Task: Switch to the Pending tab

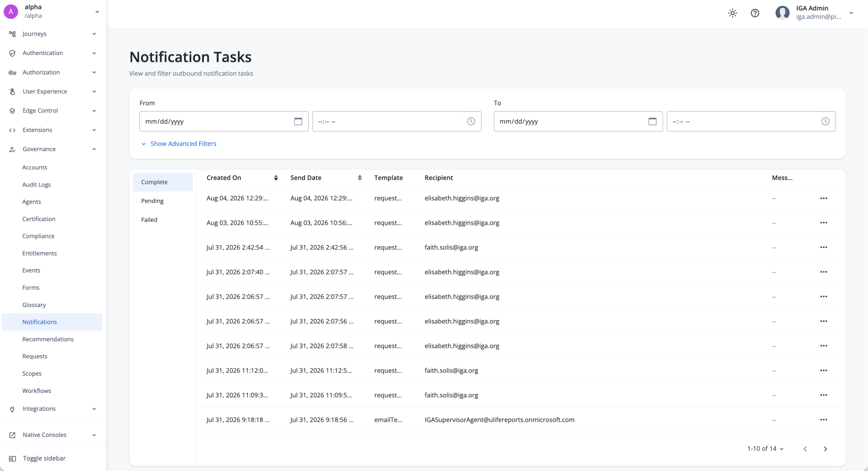Action: pos(163,201)
